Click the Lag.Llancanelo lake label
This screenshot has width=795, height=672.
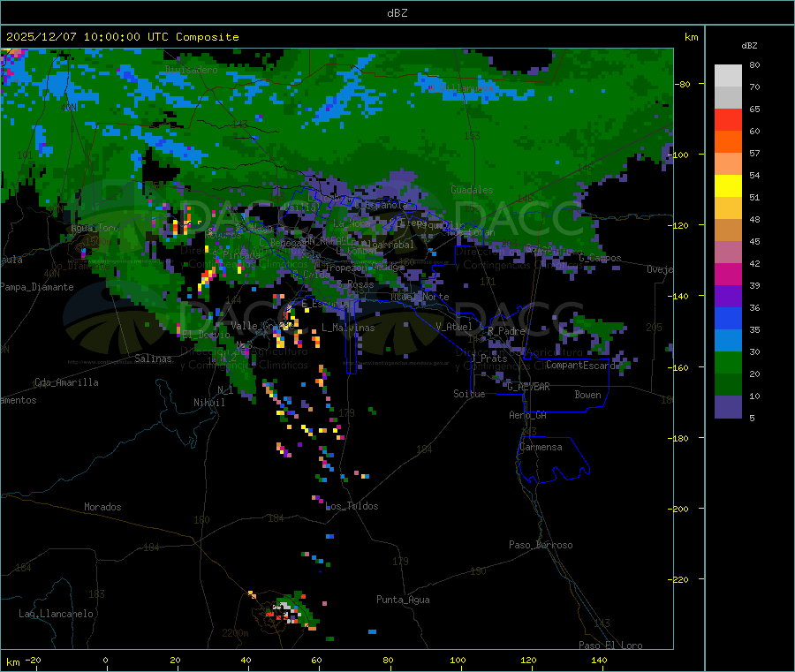pos(57,614)
